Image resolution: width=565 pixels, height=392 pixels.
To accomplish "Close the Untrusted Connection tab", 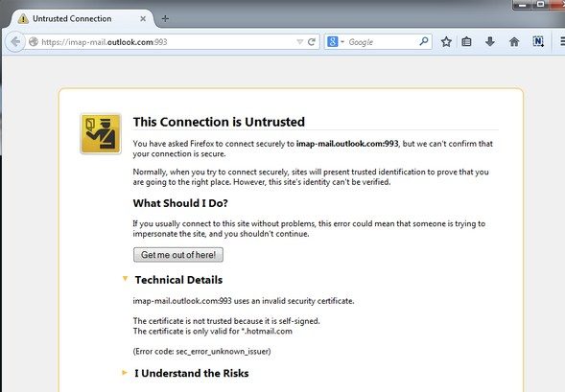I will (x=143, y=19).
